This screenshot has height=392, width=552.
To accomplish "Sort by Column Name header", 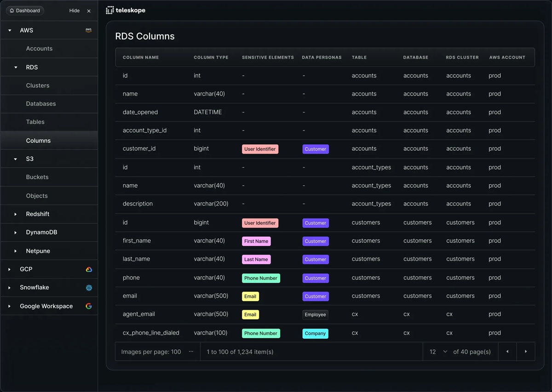I will click(x=141, y=57).
